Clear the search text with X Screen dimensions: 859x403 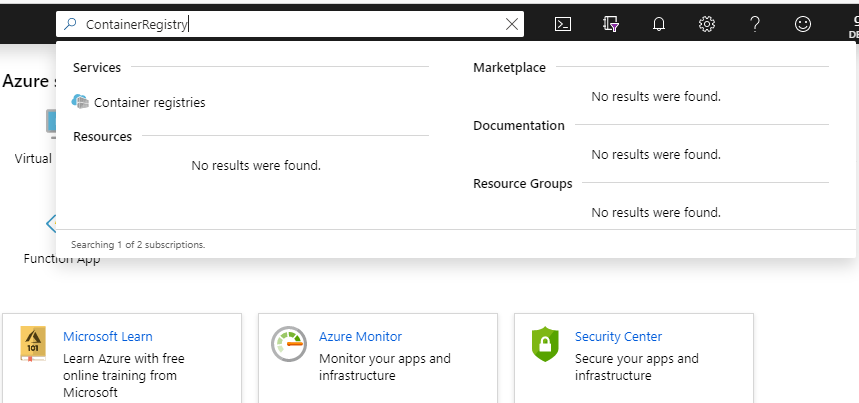click(512, 25)
